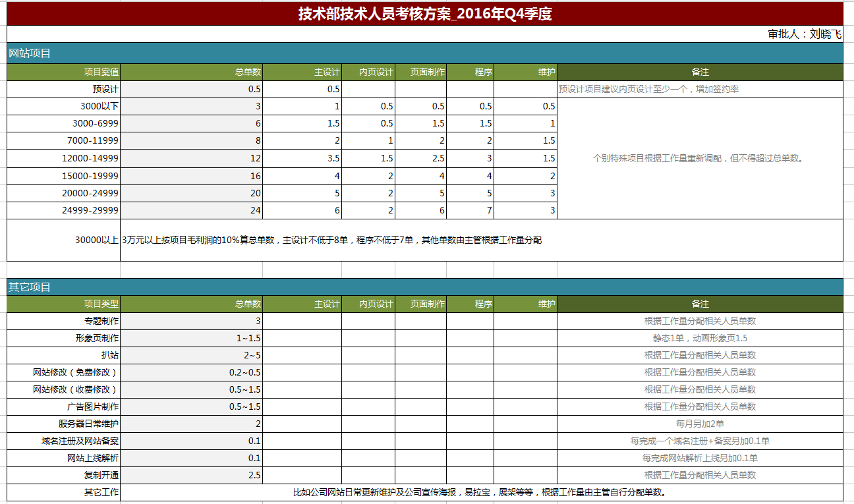Click the title cell 技术部技术人员考核方案_2016年Q4季度

point(425,14)
